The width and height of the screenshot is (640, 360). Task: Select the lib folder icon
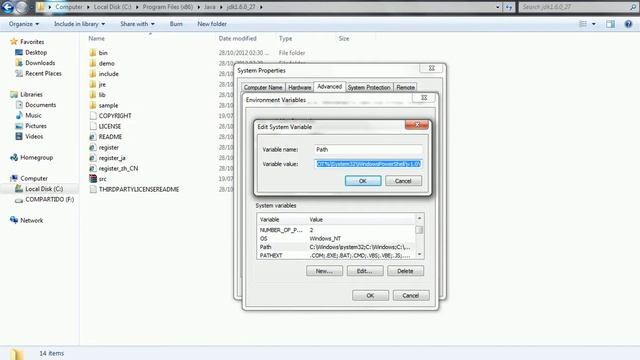tap(93, 95)
